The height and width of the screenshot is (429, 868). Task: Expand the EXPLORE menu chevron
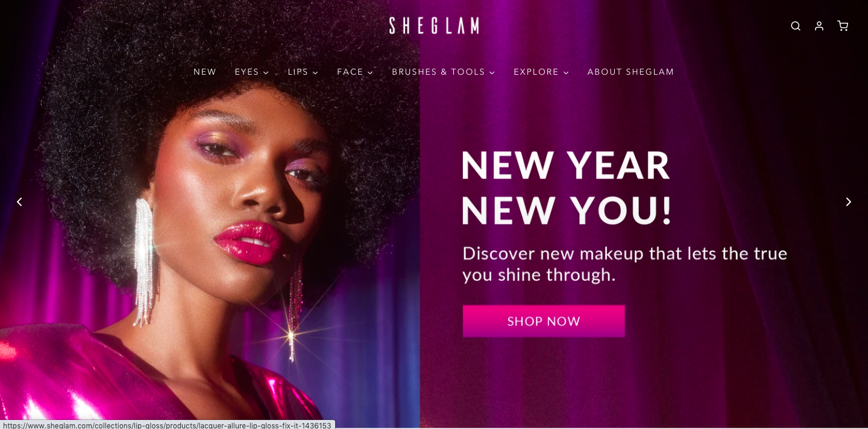point(566,73)
